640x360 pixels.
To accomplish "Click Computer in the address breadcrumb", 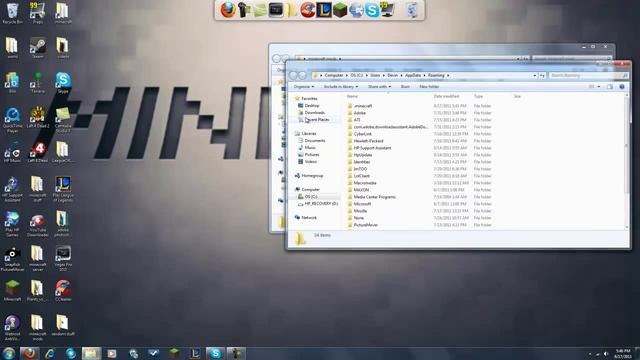I will (334, 76).
